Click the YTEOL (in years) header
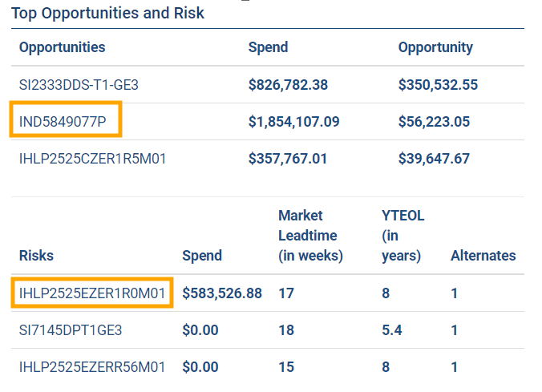Image resolution: width=542 pixels, height=392 pixels. 402,236
